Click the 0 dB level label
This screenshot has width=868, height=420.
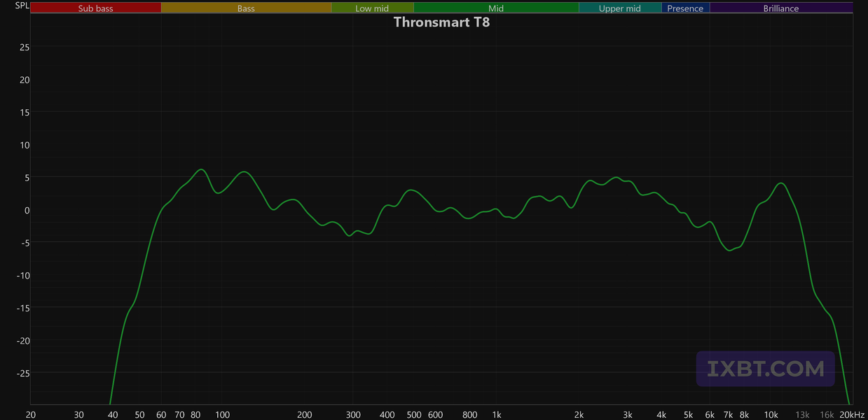27,210
